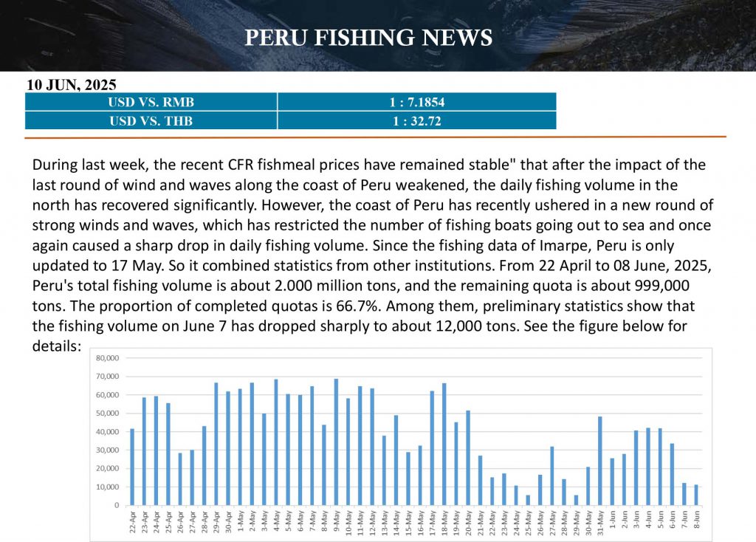Click the 22-Apr bar in chart

click(x=133, y=467)
